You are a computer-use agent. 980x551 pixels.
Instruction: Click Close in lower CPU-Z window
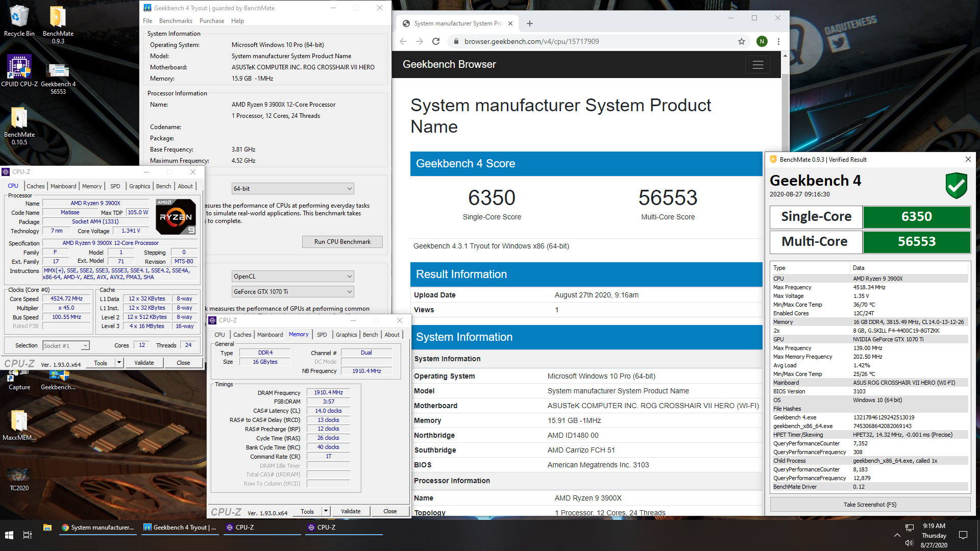[390, 511]
